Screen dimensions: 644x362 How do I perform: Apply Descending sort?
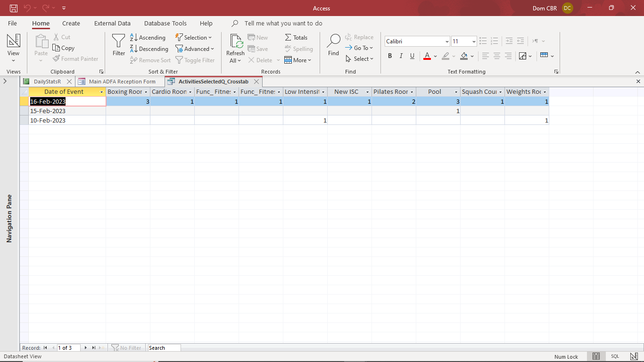pos(149,49)
